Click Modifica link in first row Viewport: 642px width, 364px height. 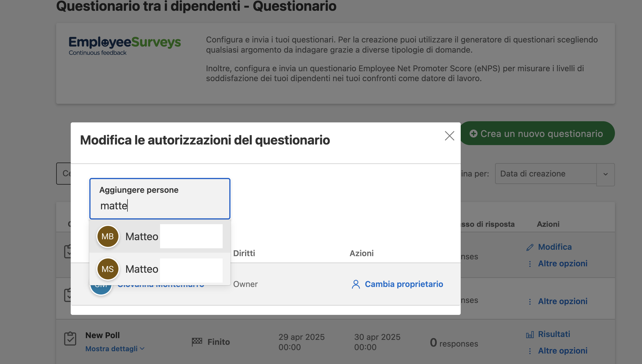click(x=555, y=247)
